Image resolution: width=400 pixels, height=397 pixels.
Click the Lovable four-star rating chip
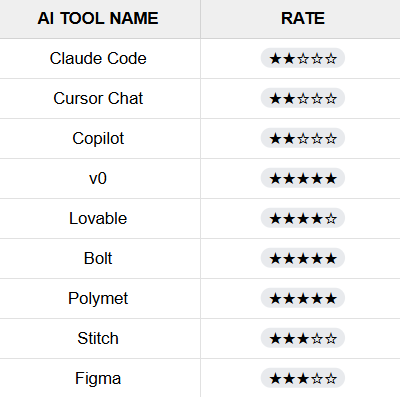coord(303,218)
